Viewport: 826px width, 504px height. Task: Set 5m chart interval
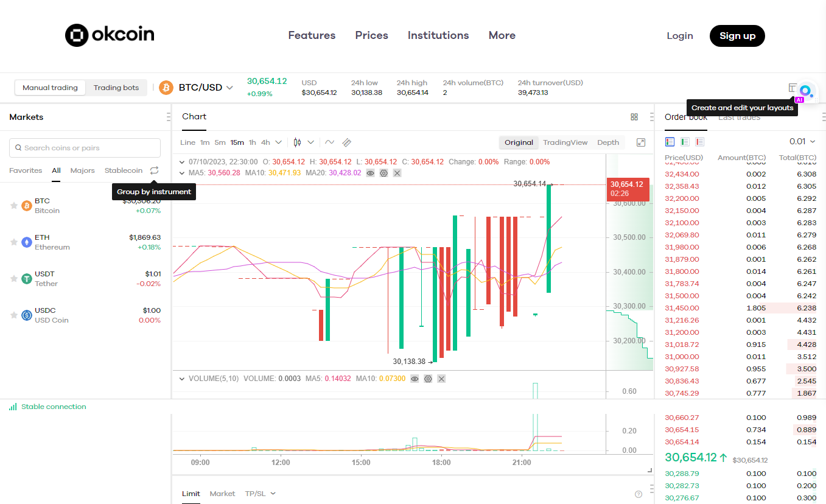(220, 142)
